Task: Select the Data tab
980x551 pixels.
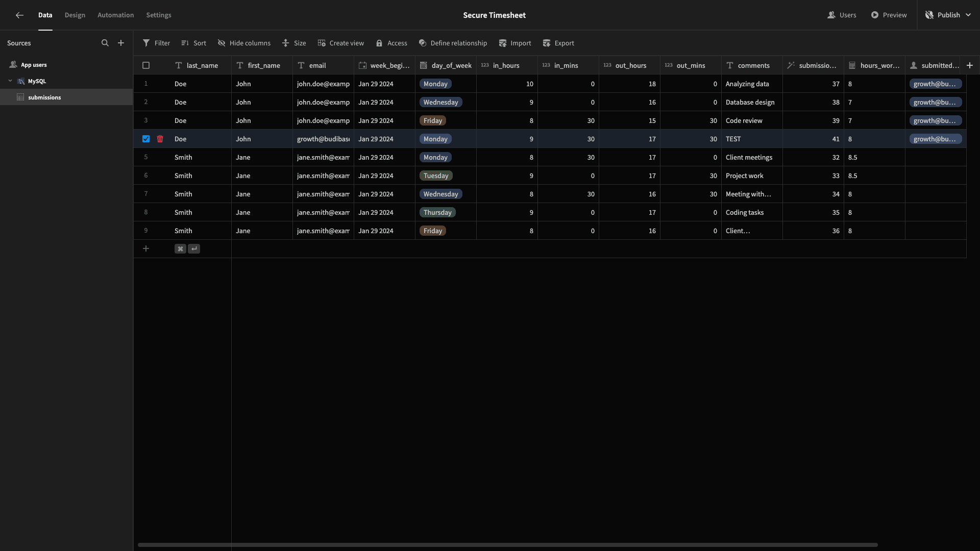Action: (45, 15)
